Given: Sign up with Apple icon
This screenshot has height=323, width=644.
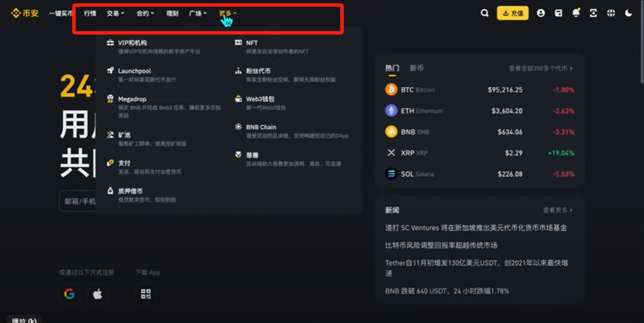Looking at the screenshot, I should click(x=98, y=294).
